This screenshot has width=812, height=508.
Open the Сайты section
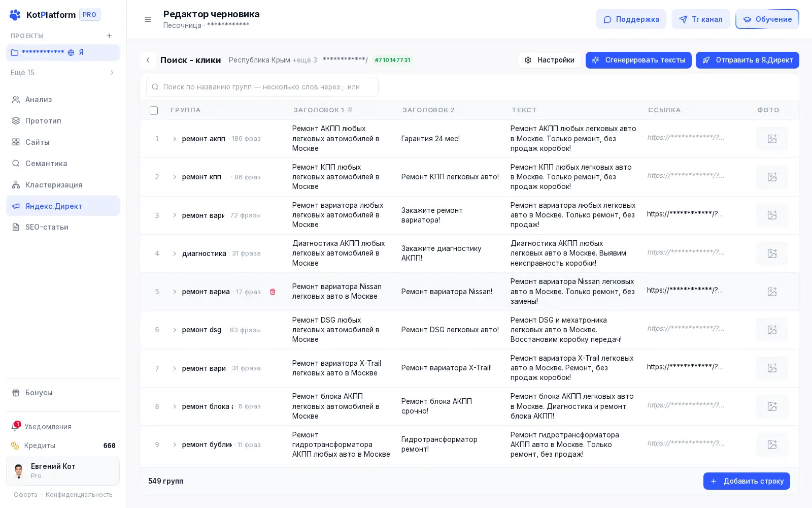point(63,142)
